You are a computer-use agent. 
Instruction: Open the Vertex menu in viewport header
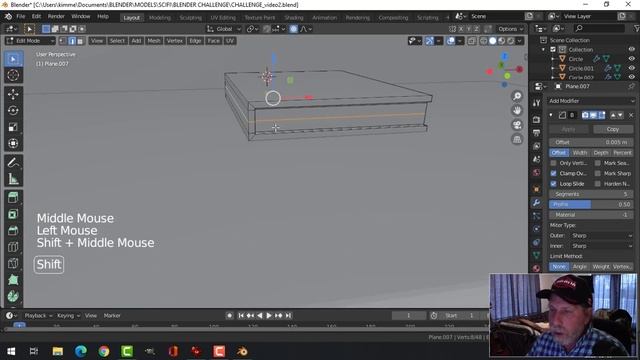tap(175, 41)
